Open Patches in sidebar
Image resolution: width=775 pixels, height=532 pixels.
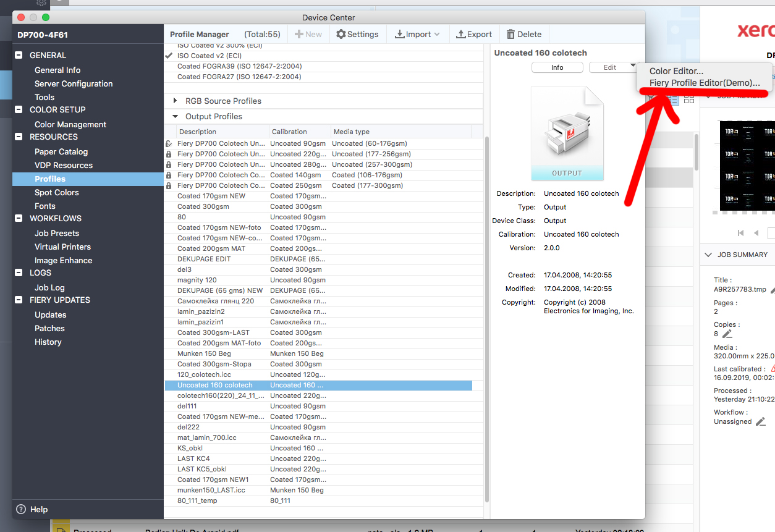49,328
